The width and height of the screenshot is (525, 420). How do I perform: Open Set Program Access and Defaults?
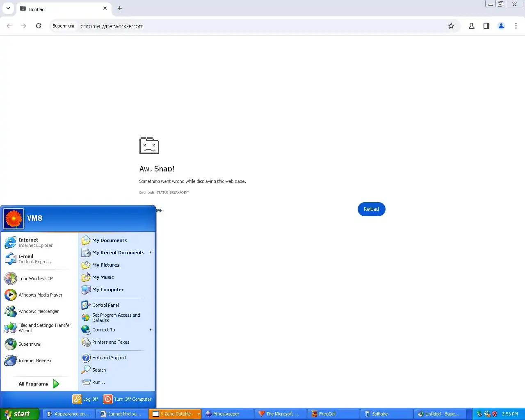117,317
